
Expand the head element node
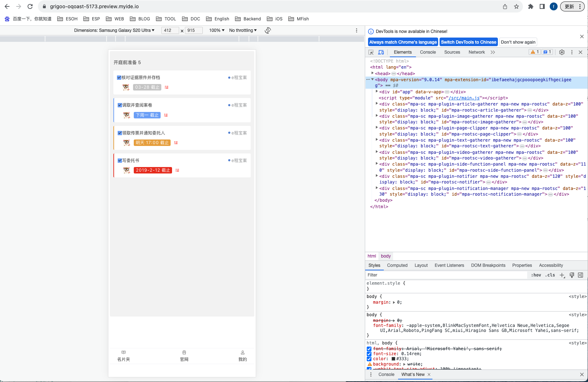[x=372, y=73]
